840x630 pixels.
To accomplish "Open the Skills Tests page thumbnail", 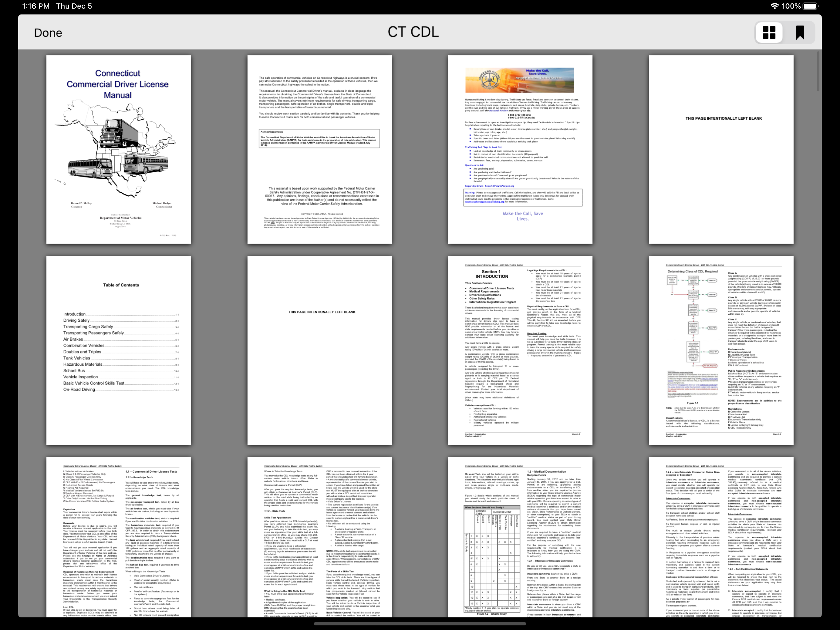I will pyautogui.click(x=319, y=537).
